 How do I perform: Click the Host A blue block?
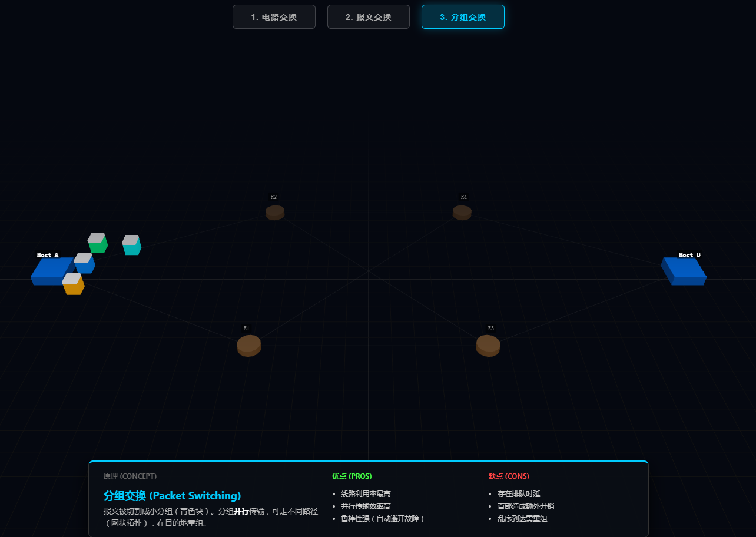[49, 272]
